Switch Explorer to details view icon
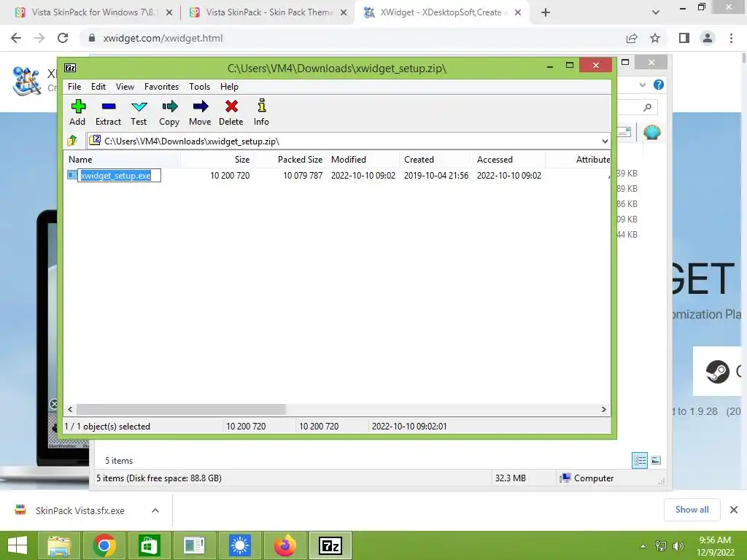747x560 pixels. tap(640, 460)
